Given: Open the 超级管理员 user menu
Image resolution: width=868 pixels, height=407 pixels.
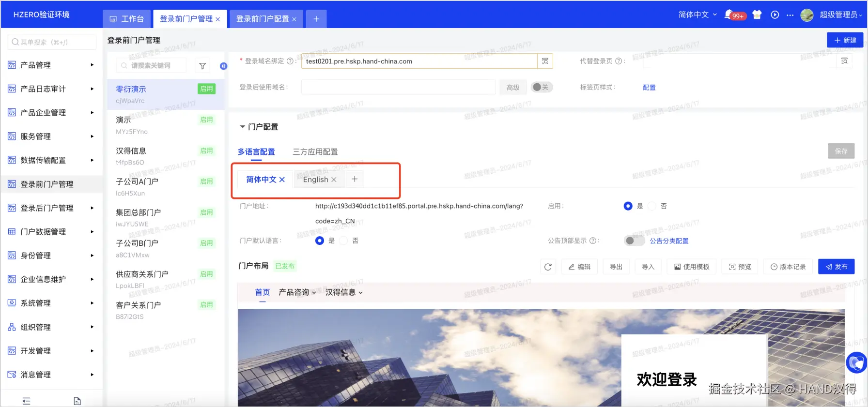Looking at the screenshot, I should tap(840, 15).
